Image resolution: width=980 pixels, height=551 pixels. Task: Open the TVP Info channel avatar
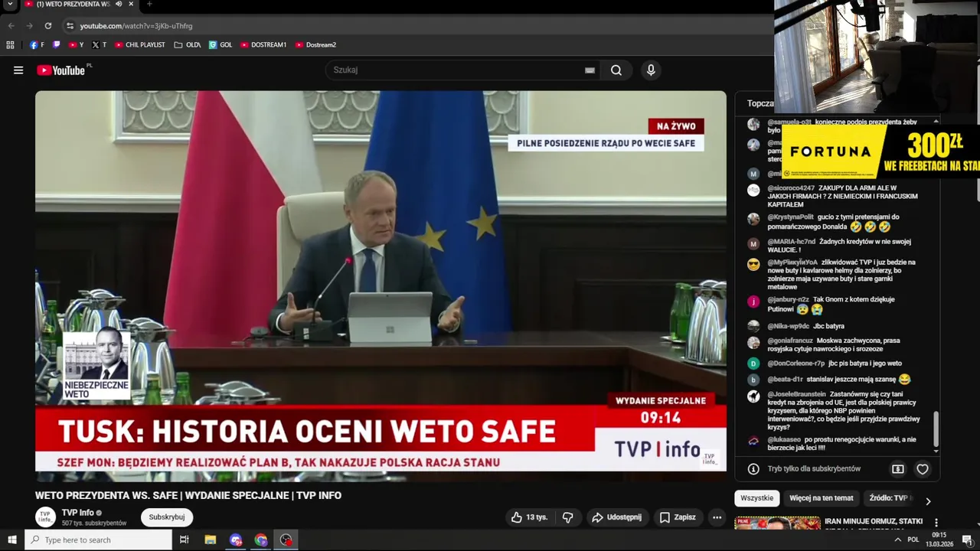pyautogui.click(x=46, y=517)
